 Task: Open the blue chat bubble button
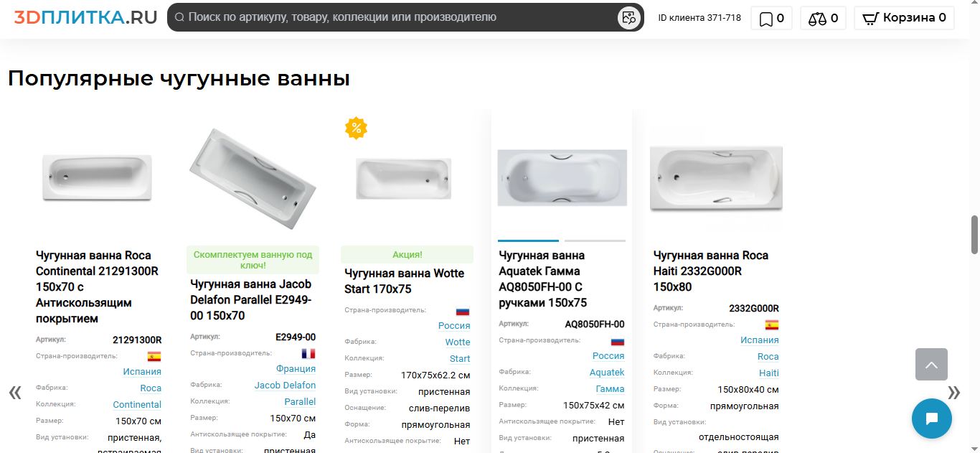point(931,419)
